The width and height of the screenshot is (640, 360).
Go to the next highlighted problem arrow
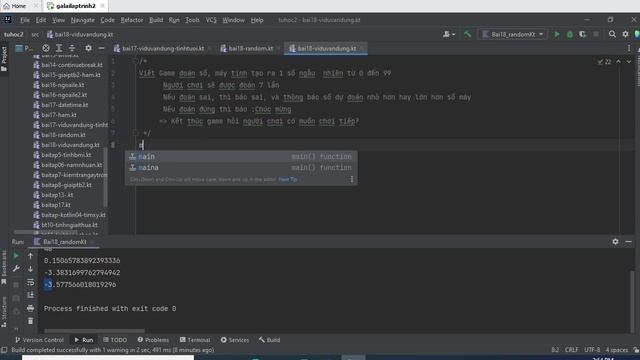(x=629, y=62)
